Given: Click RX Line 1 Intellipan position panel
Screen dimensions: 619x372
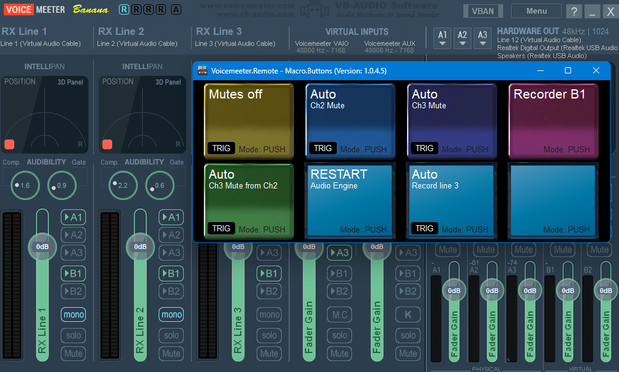Looking at the screenshot, I should click(x=44, y=115).
